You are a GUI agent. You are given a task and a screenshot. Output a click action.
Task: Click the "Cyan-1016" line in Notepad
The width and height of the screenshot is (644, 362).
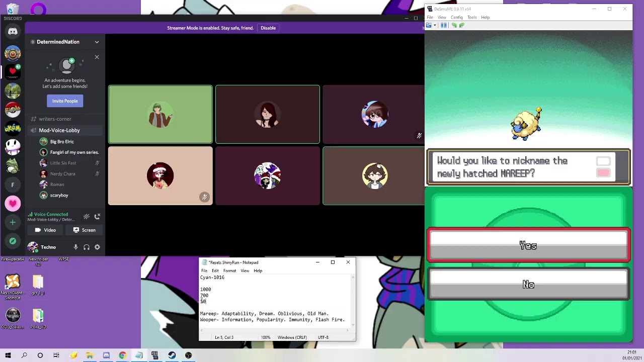212,278
